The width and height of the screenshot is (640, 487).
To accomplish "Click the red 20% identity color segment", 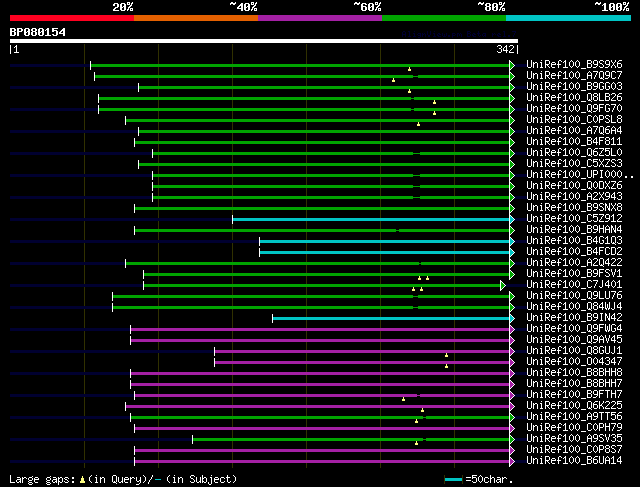I will [x=72, y=18].
